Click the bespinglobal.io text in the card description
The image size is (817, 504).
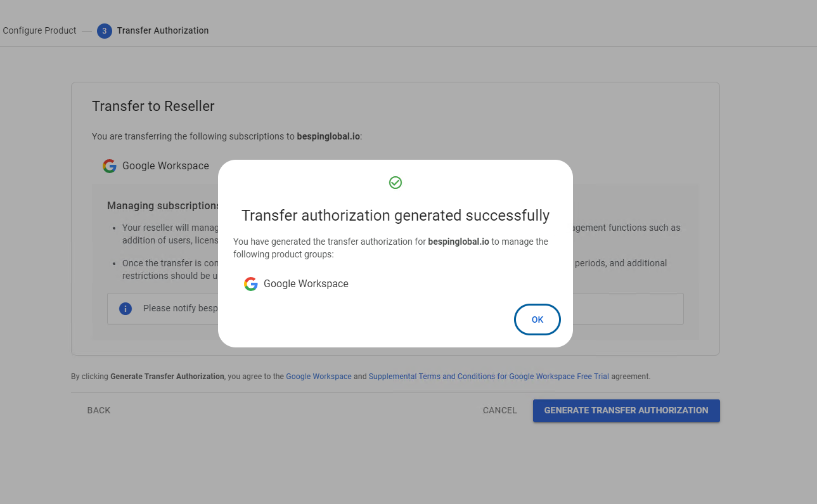tap(328, 136)
